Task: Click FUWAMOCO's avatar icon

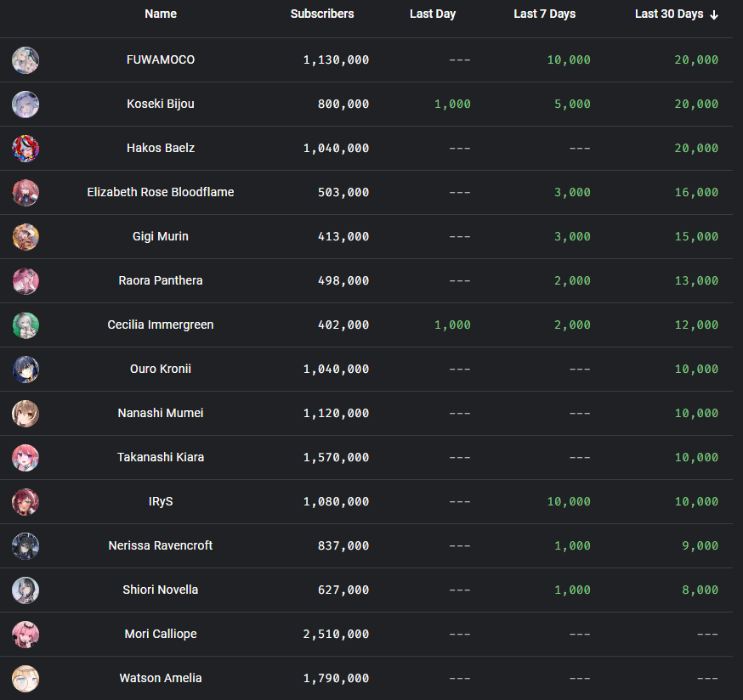Action: pos(26,60)
